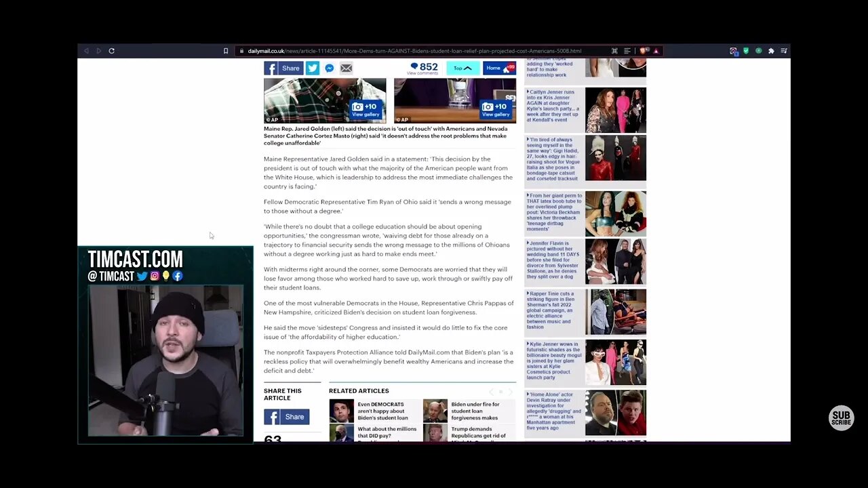Click the 'SHARE THIS ARTICLE' heading

[x=283, y=394]
